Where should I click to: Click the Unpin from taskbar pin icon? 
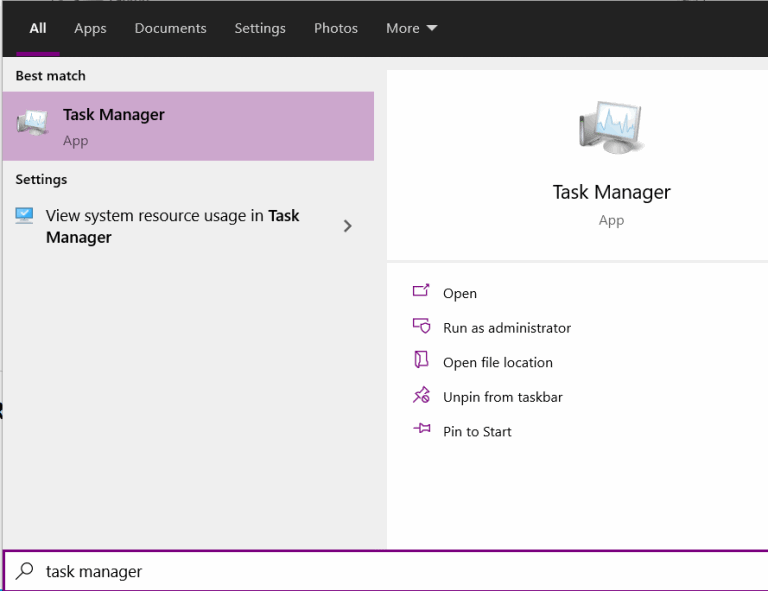[x=421, y=395]
